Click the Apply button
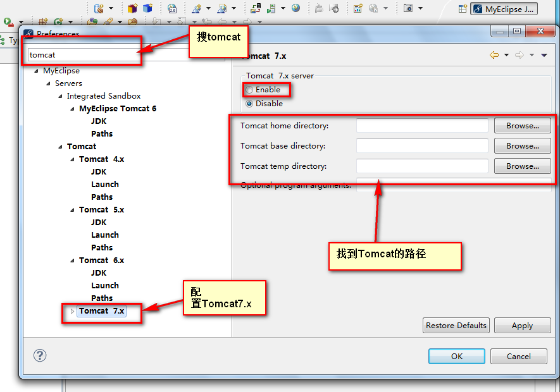The height and width of the screenshot is (392, 560). click(523, 326)
